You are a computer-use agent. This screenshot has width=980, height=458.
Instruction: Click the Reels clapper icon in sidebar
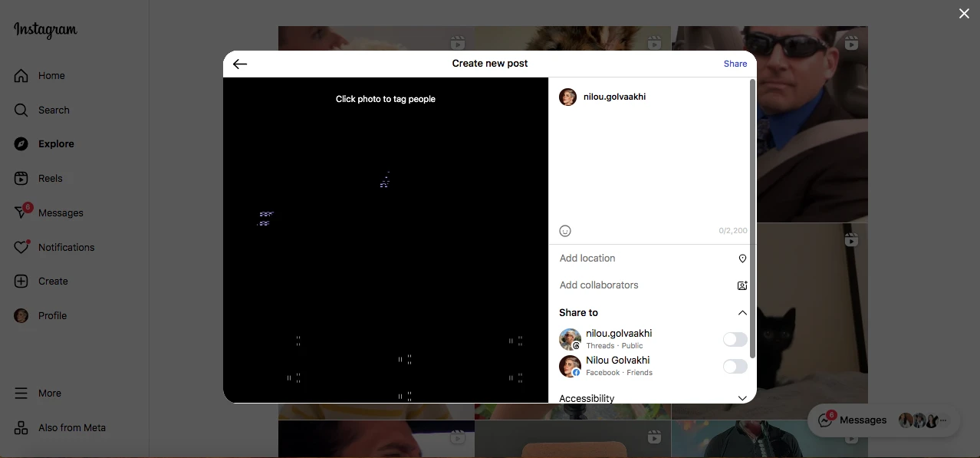21,179
